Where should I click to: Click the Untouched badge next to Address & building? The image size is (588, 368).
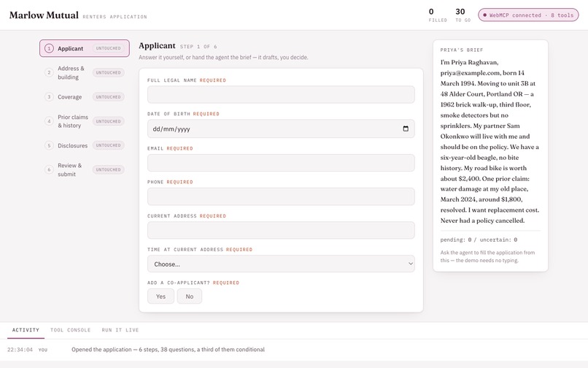109,72
